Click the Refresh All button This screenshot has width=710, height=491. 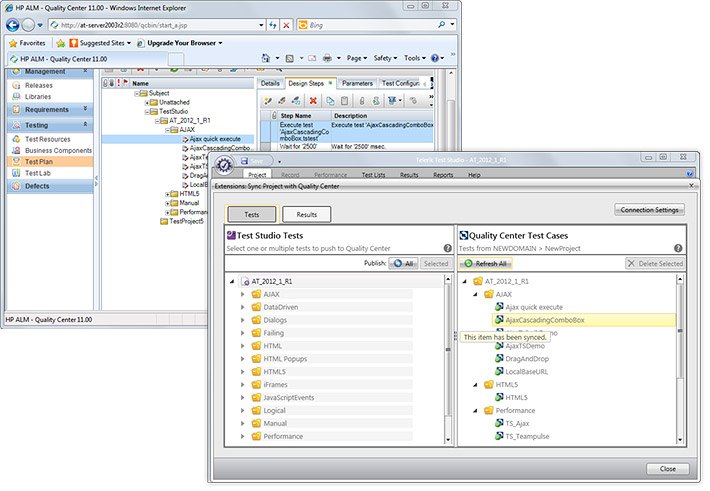pyautogui.click(x=486, y=263)
